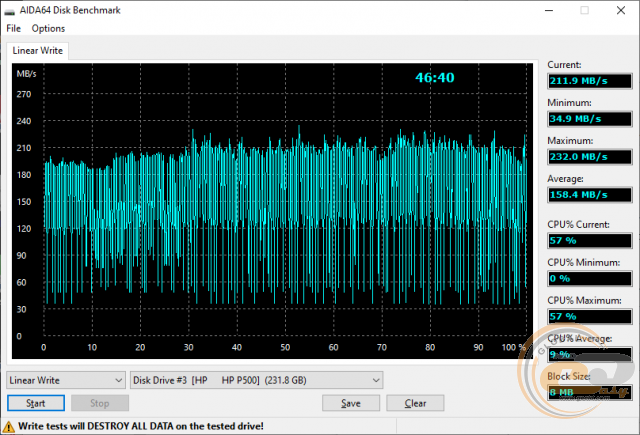Click the Save button
Image resolution: width=640 pixels, height=435 pixels.
pos(351,403)
